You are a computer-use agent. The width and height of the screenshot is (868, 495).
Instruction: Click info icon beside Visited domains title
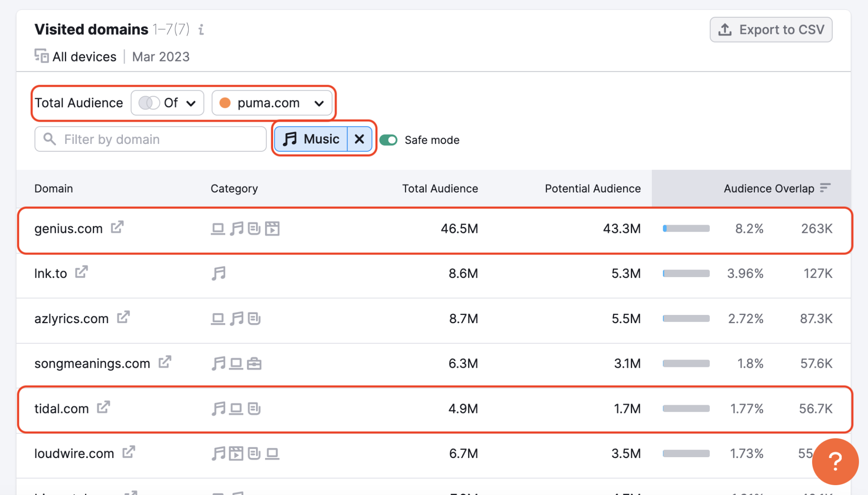[201, 30]
